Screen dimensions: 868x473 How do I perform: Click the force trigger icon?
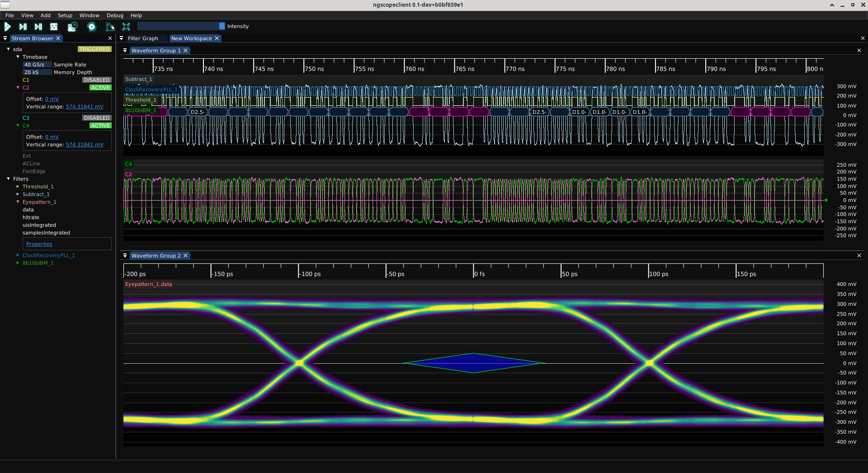(x=38, y=27)
